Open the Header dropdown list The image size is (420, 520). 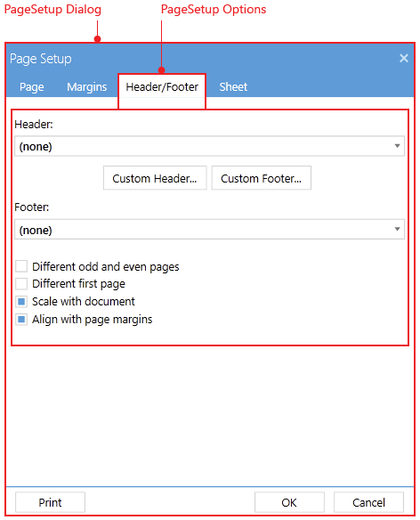click(209, 146)
